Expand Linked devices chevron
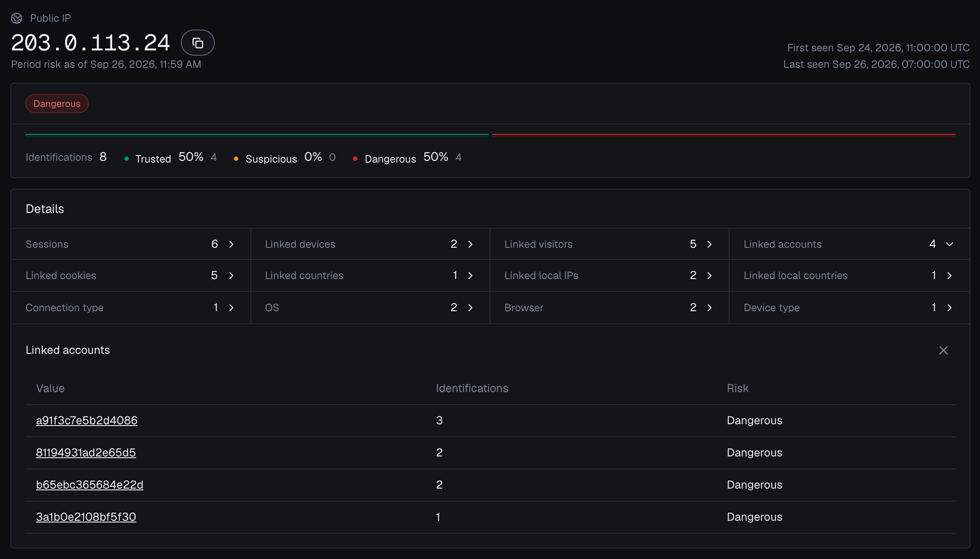 [470, 244]
